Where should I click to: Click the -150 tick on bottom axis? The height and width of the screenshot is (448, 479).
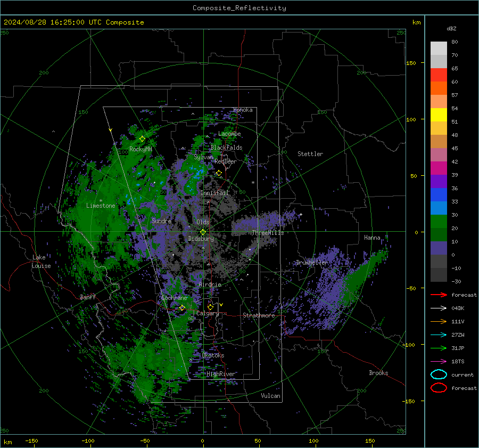pyautogui.click(x=31, y=441)
